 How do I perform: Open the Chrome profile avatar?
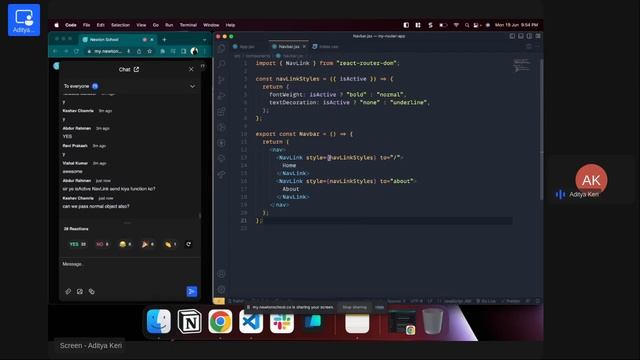(x=194, y=51)
